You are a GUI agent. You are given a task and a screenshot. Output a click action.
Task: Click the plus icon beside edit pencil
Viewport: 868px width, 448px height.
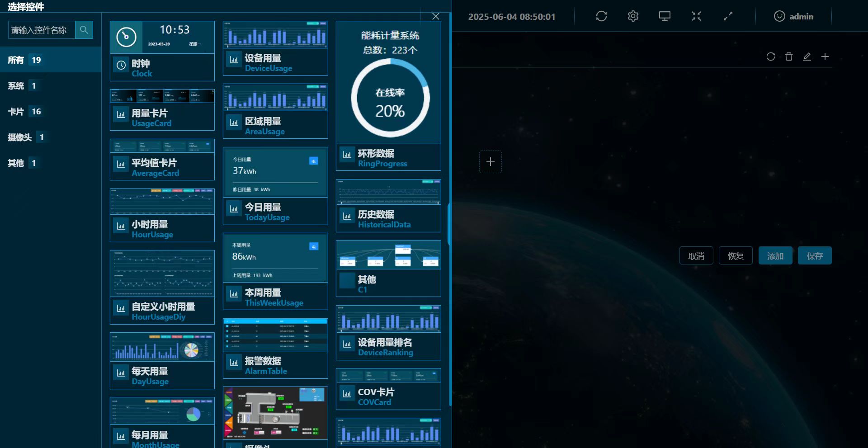click(825, 57)
